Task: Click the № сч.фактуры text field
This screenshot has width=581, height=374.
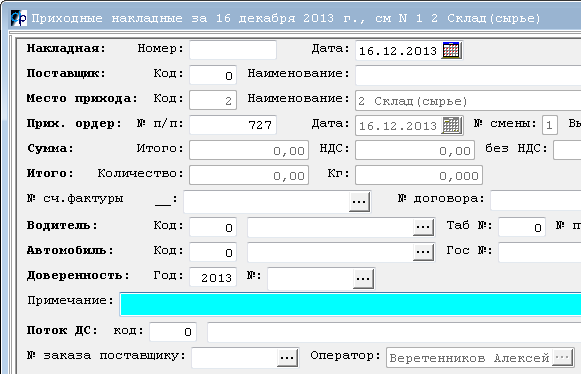Action: pyautogui.click(x=266, y=202)
